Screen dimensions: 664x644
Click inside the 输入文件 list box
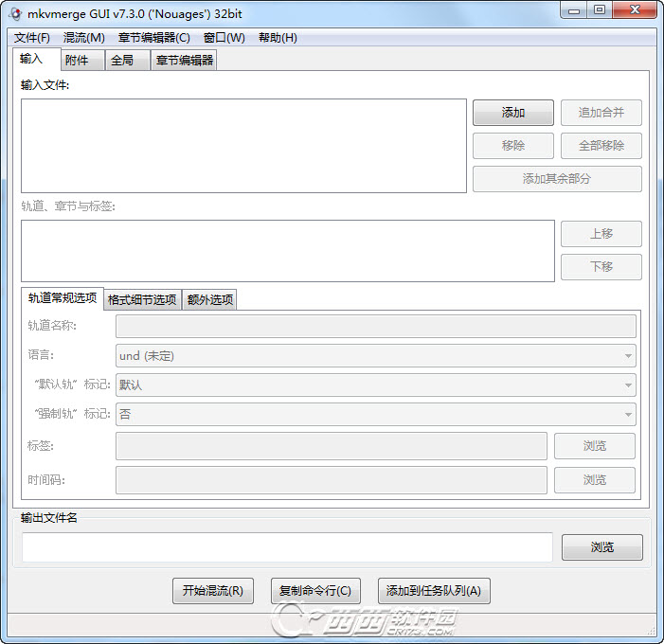[x=244, y=146]
